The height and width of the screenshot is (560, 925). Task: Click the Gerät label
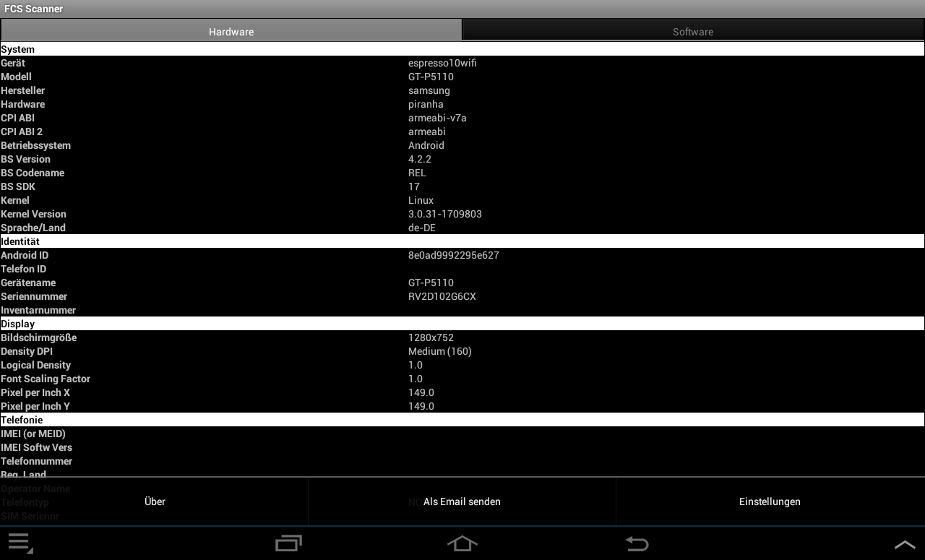13,63
